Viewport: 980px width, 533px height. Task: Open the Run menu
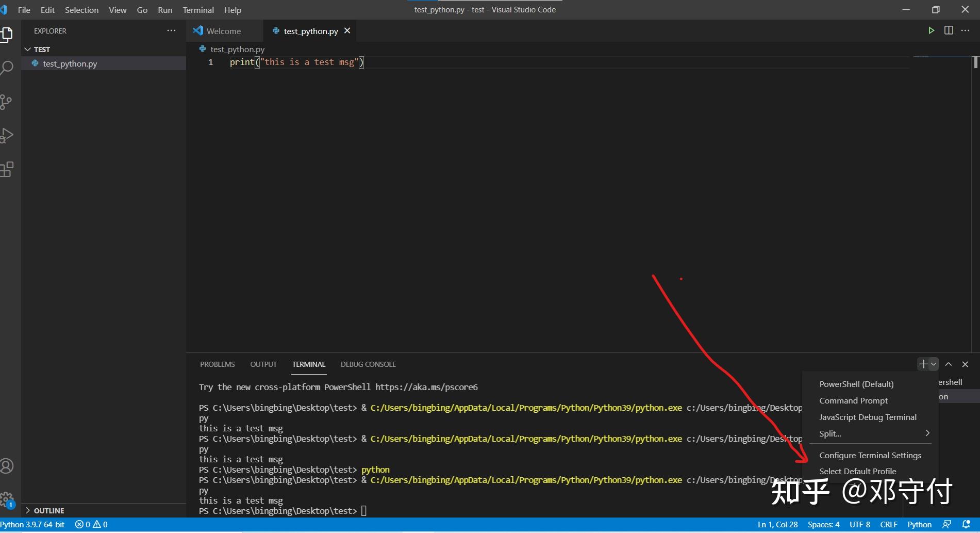[165, 10]
